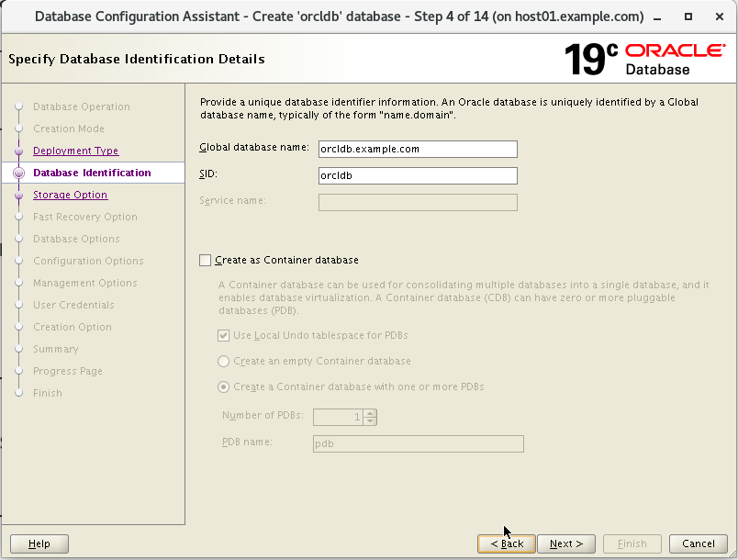738x560 pixels.
Task: Click the User Credentials step label
Action: click(x=73, y=305)
